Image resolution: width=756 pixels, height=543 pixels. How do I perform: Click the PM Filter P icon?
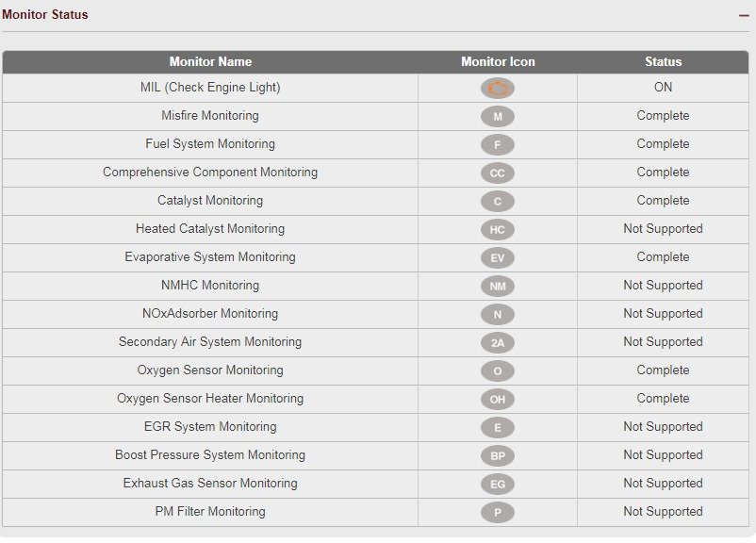pos(498,512)
